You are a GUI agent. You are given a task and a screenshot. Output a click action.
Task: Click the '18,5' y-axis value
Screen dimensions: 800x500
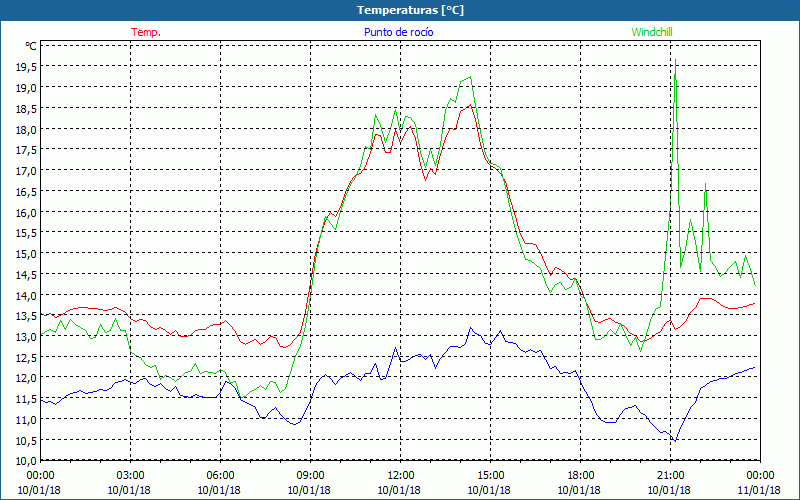click(x=27, y=109)
